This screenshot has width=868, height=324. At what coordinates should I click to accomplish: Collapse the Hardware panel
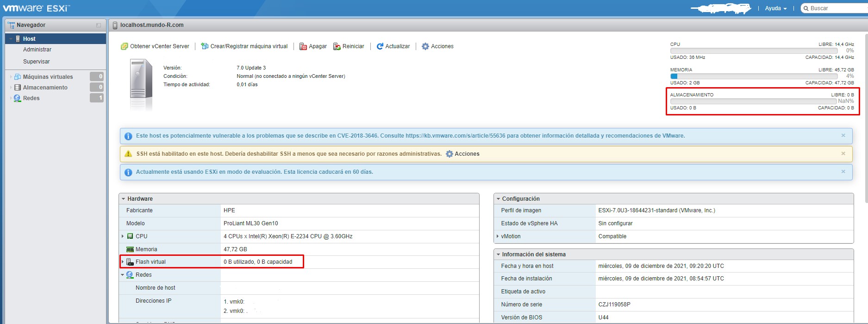coord(123,199)
